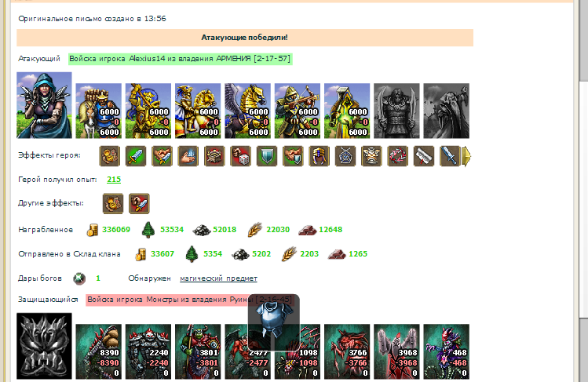Click the hourglass icon in other effects row
Image resolution: width=588 pixels, height=382 pixels.
pyautogui.click(x=113, y=203)
